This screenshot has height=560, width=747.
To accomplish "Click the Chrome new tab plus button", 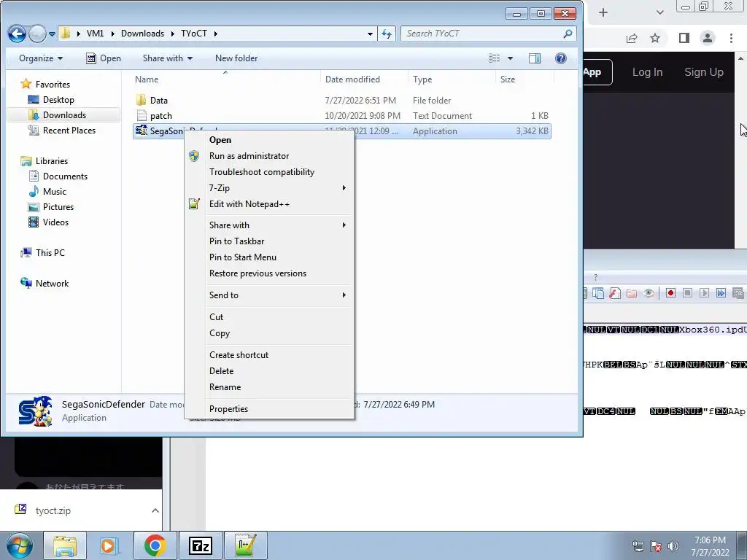I will (603, 13).
